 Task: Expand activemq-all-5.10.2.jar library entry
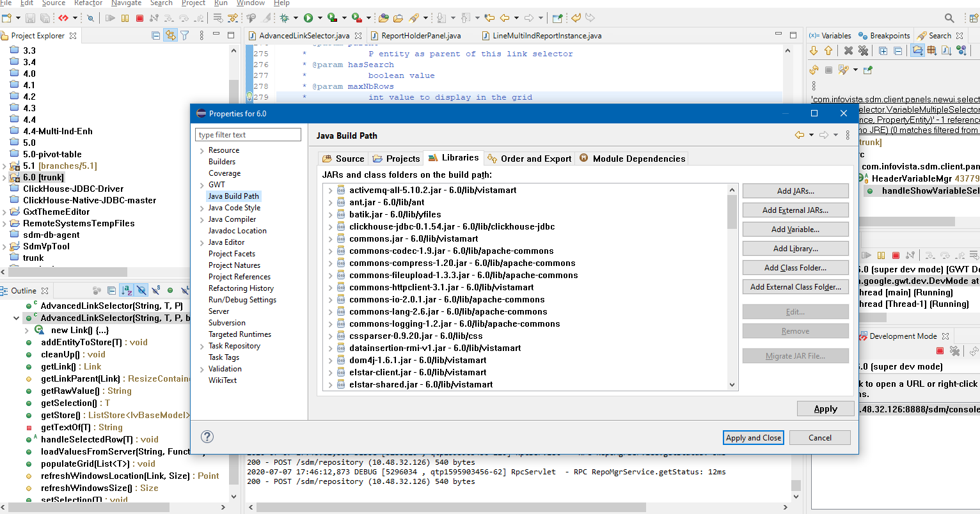[x=330, y=191]
